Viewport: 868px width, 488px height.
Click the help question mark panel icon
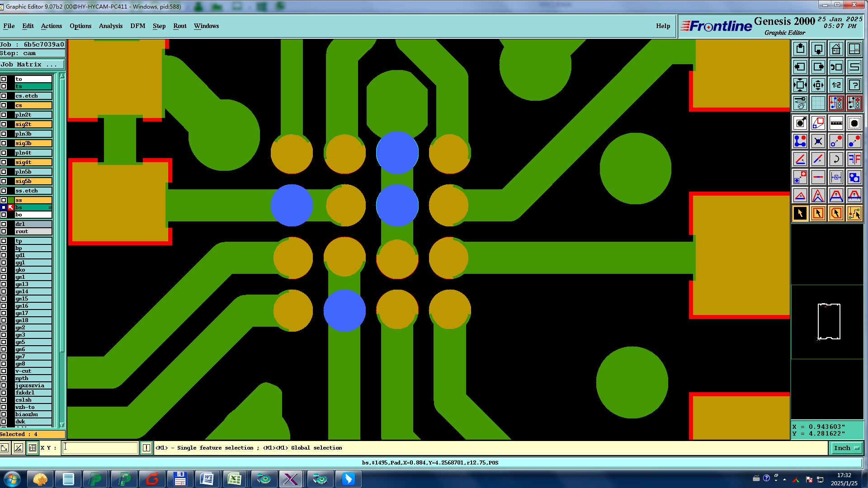point(854,85)
